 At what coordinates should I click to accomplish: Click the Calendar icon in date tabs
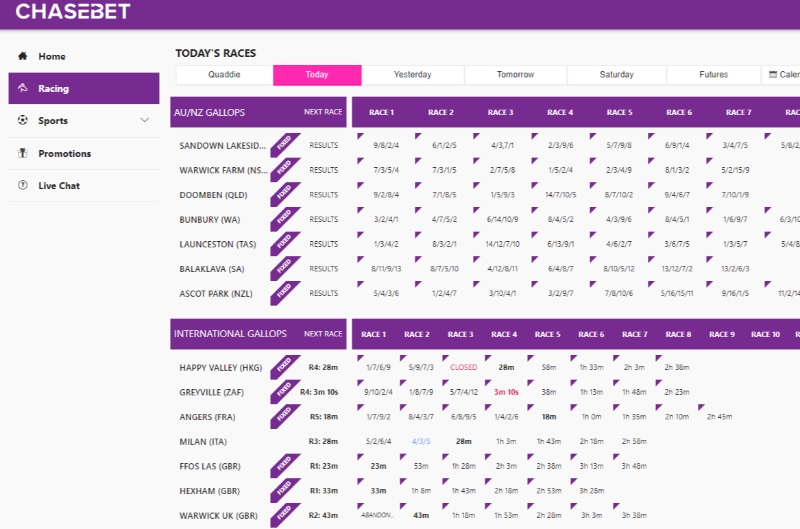(x=773, y=74)
